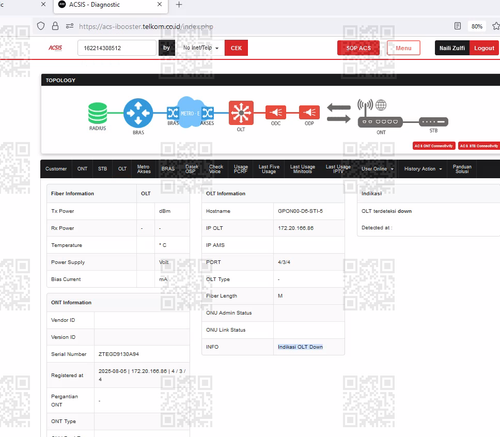Click the site permissions icon in the address bar

(x=70, y=26)
